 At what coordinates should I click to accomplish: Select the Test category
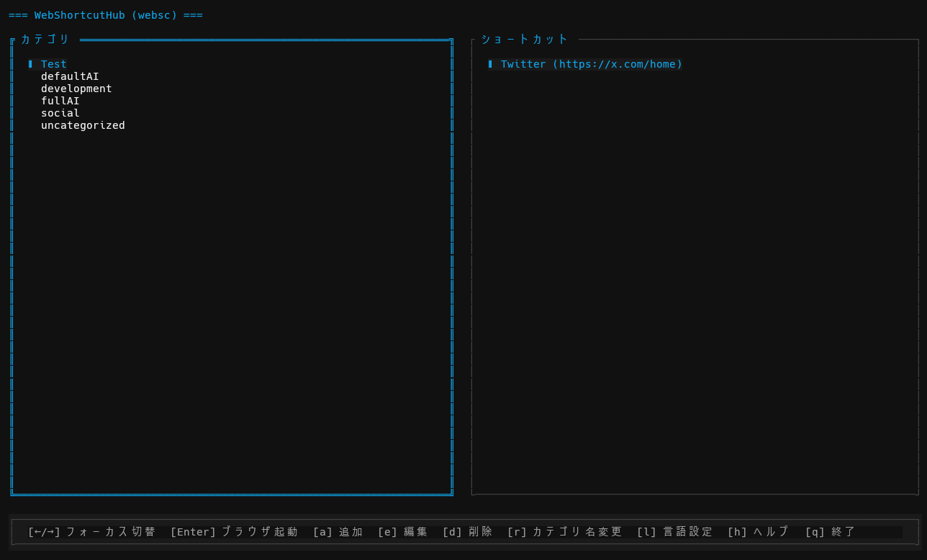click(54, 64)
